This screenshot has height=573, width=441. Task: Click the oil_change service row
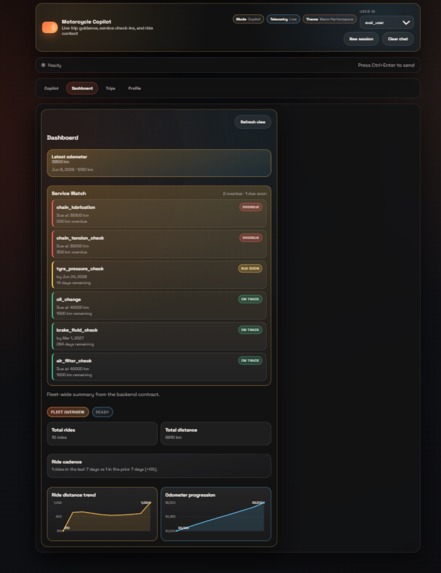tap(159, 306)
